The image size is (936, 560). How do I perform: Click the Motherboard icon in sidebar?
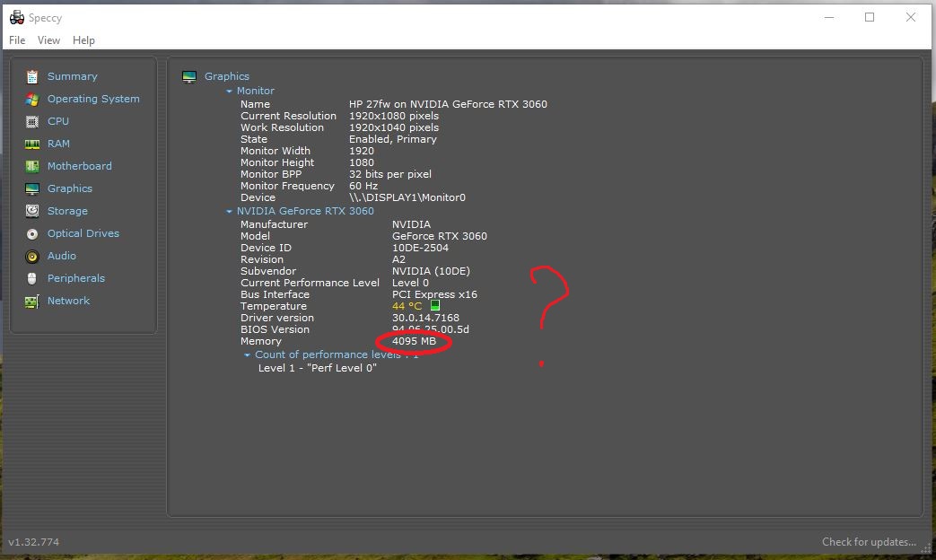tap(32, 166)
